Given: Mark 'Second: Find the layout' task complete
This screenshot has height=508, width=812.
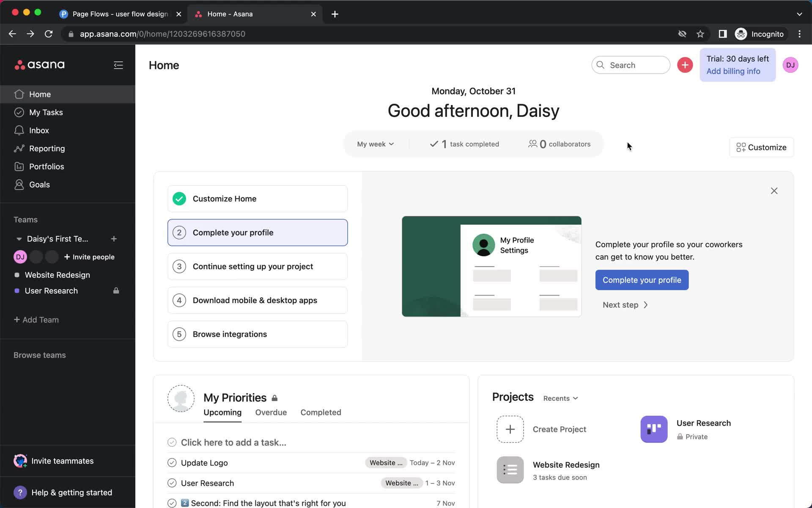Looking at the screenshot, I should (x=172, y=503).
